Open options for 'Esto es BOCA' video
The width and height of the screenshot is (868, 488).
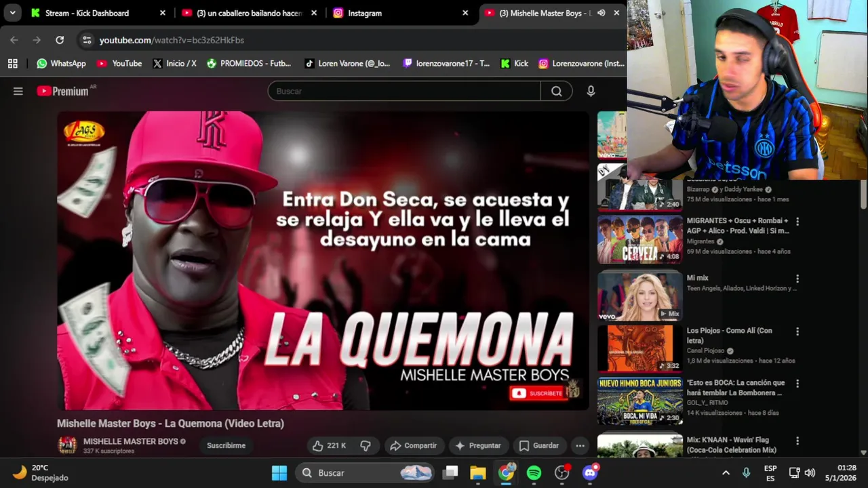(x=797, y=384)
